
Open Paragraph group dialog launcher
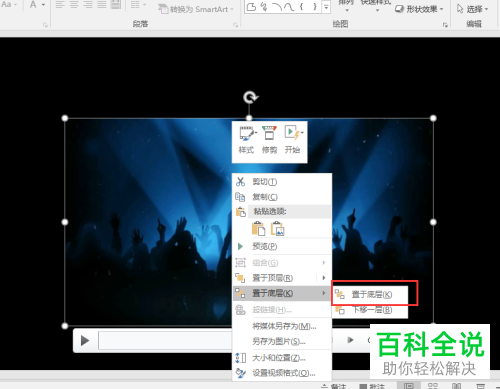click(x=235, y=25)
